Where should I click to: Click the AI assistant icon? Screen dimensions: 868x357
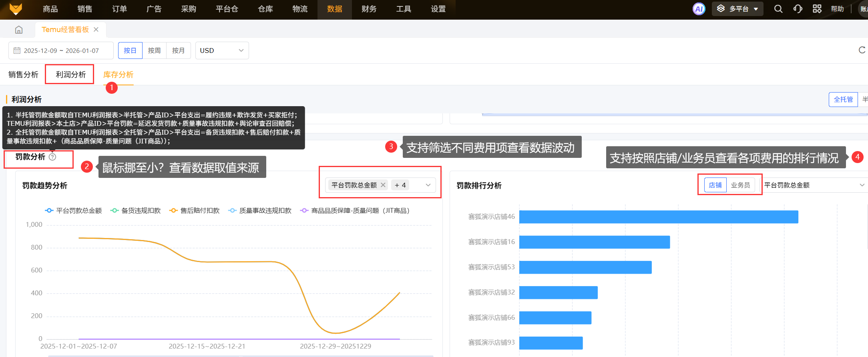699,9
